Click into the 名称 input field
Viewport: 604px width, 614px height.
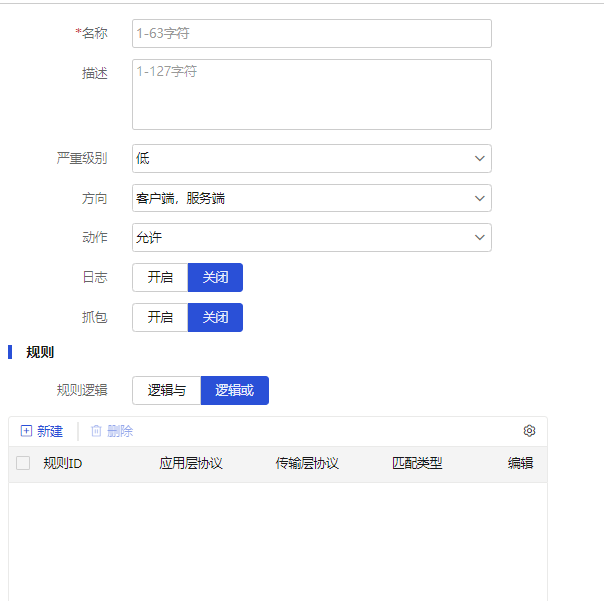click(x=311, y=33)
